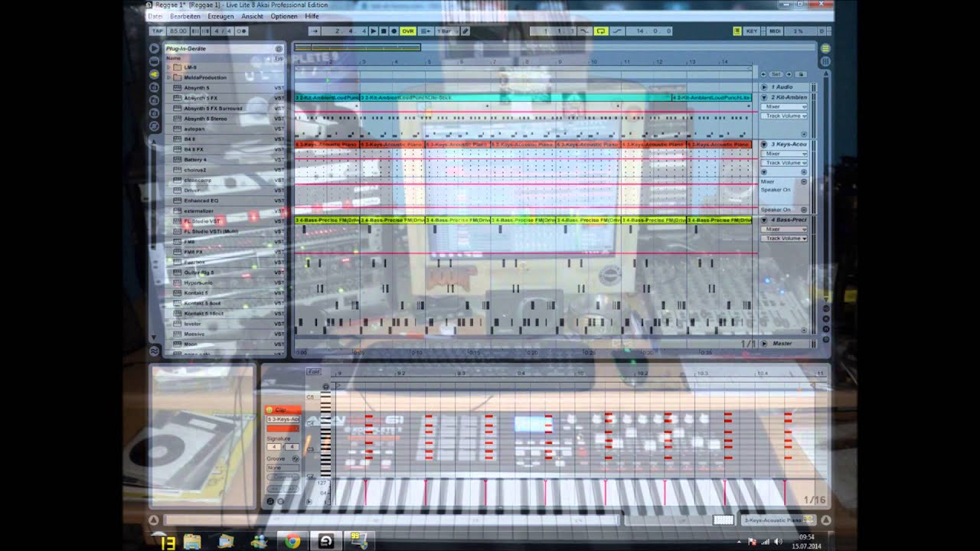Open the system volume tray icon
This screenshot has width=980, height=551.
(778, 542)
